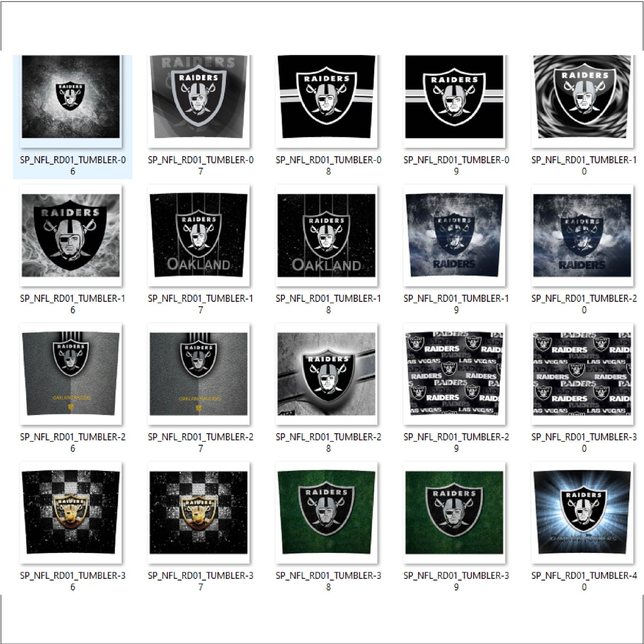Screen dimensions: 644x644
Task: Select the SP_NFL_RD01_TUMBLER-29 thumbnail image
Action: 454,374
